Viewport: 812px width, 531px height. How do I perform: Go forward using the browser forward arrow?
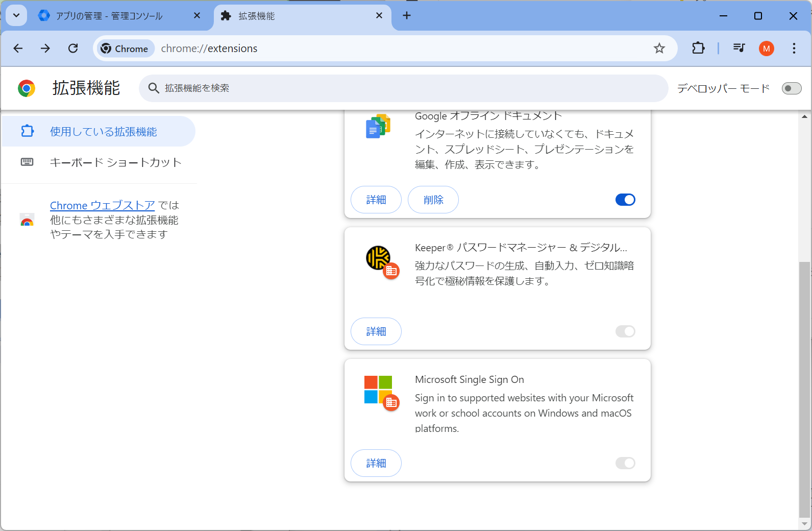click(45, 49)
